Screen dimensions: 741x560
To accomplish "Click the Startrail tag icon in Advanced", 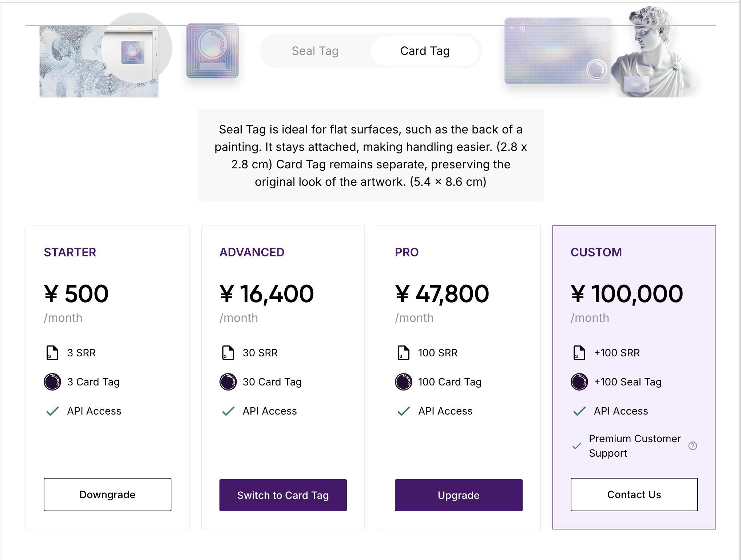I will click(x=228, y=382).
